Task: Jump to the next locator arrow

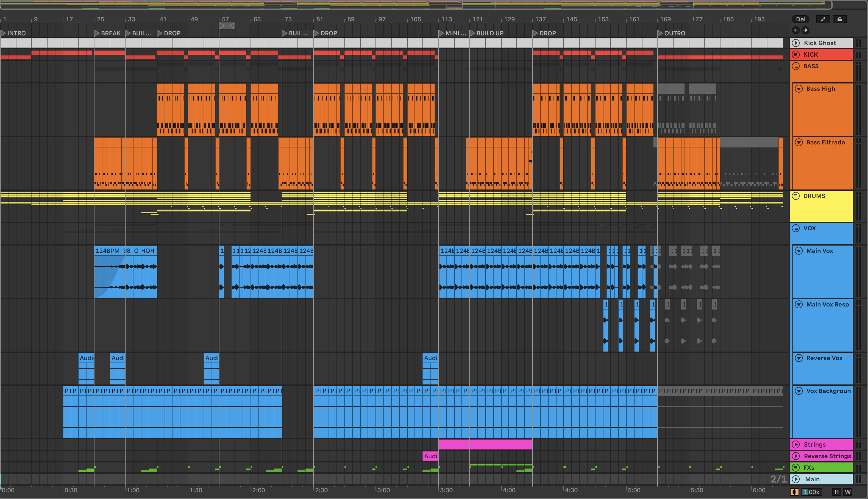Action: pyautogui.click(x=805, y=30)
